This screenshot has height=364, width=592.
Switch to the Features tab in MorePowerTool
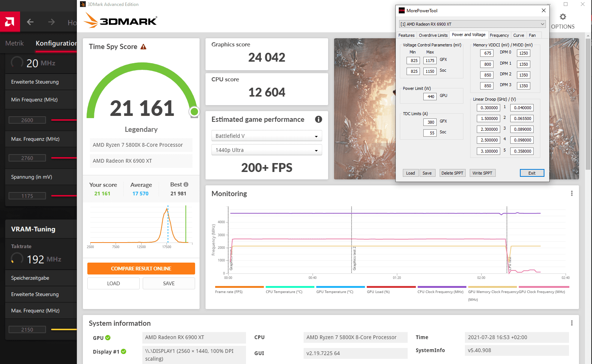point(406,35)
